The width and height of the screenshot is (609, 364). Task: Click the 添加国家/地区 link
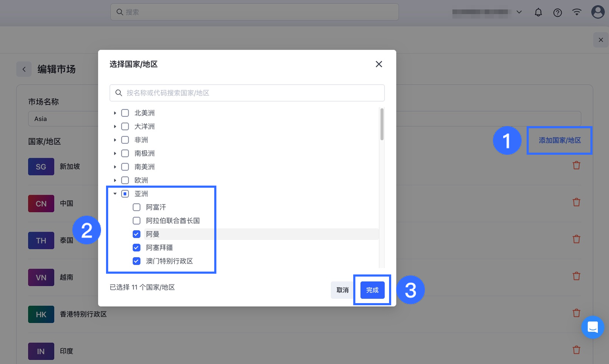tap(560, 140)
